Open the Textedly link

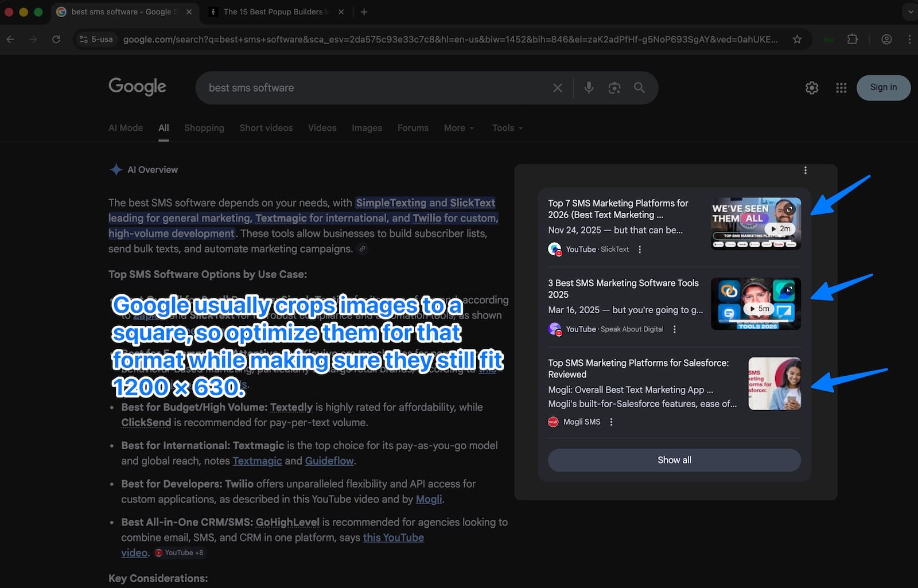coord(291,407)
